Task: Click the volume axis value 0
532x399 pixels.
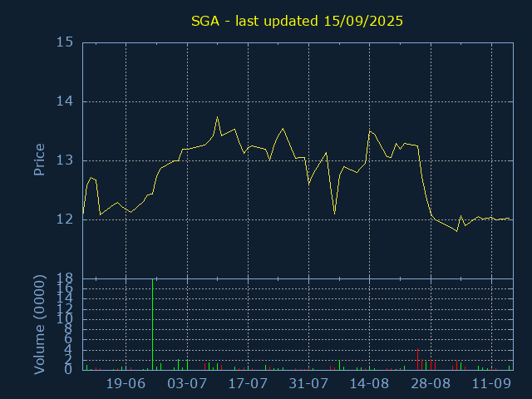Action: [68, 369]
